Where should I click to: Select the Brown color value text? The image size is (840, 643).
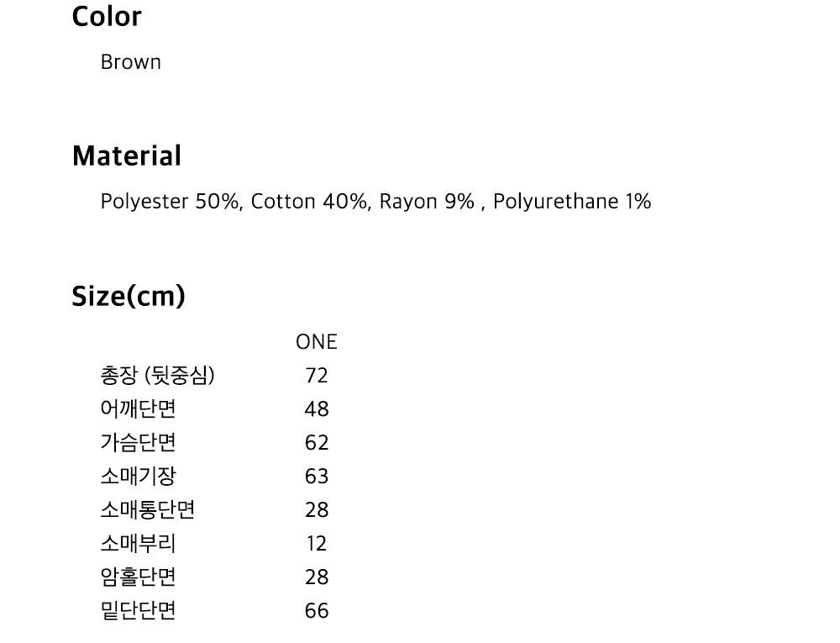[x=130, y=62]
